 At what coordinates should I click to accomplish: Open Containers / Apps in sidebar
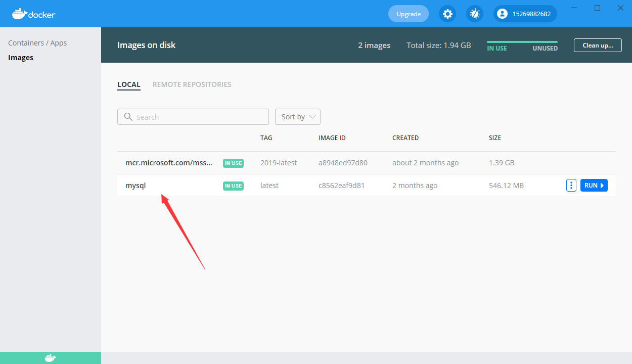(x=37, y=43)
